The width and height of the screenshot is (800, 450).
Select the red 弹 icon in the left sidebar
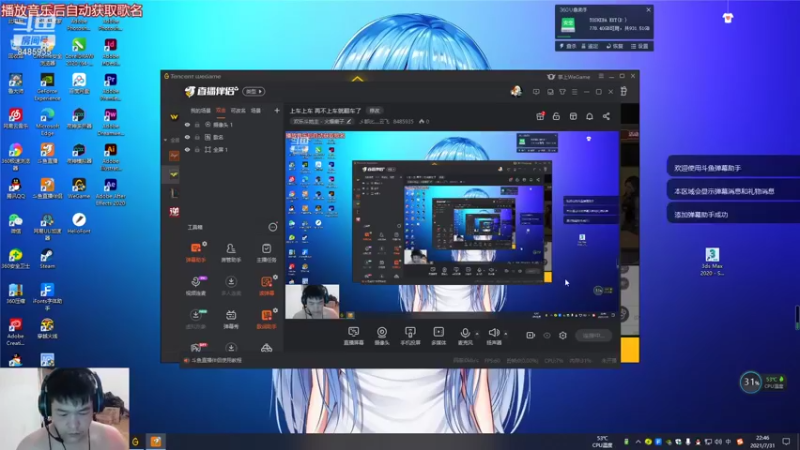click(174, 212)
